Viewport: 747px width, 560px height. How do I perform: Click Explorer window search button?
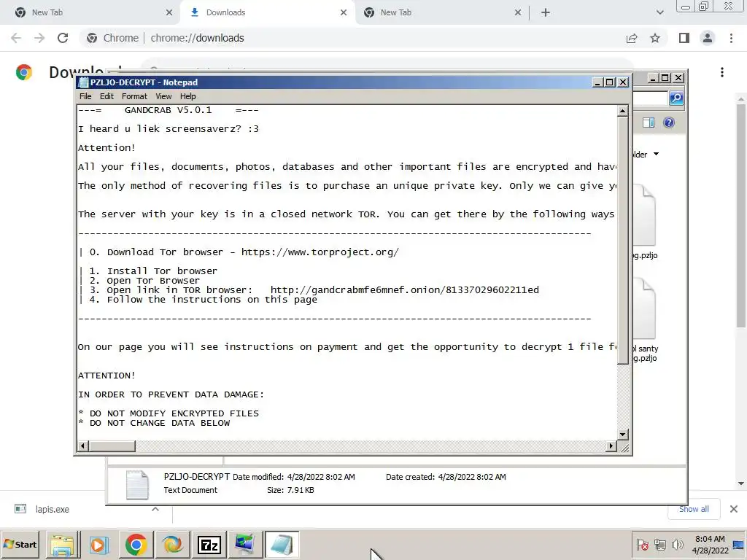click(676, 98)
